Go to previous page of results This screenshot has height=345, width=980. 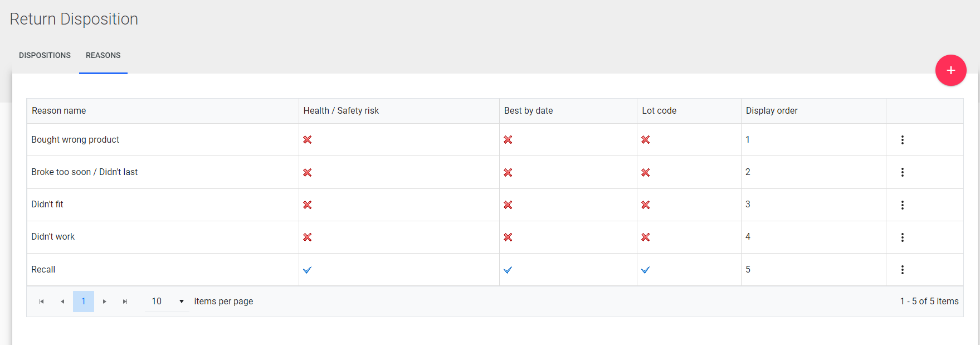(62, 302)
